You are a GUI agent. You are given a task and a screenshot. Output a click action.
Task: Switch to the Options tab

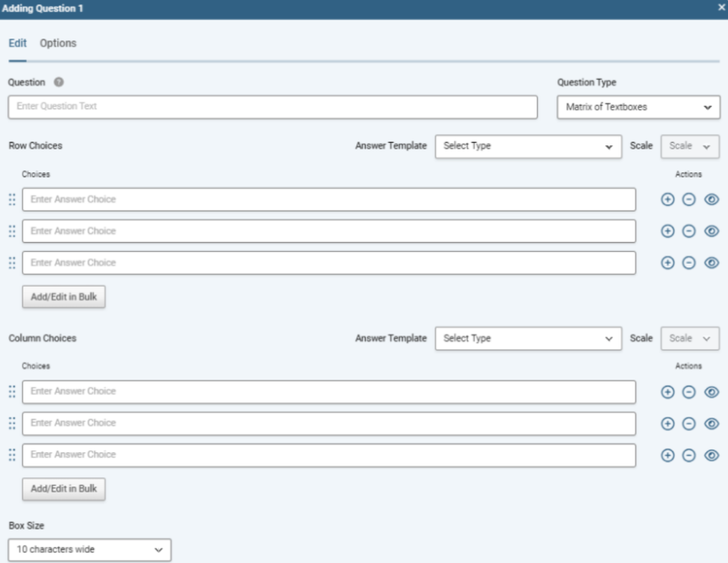tap(58, 44)
